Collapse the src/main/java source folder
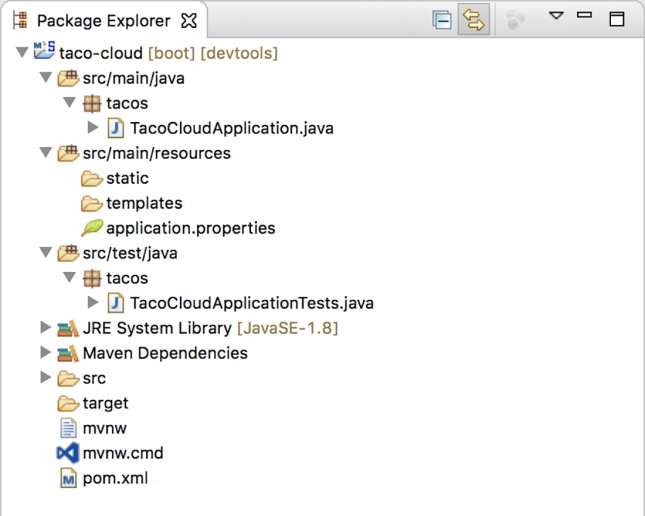This screenshot has height=516, width=645. click(46, 77)
